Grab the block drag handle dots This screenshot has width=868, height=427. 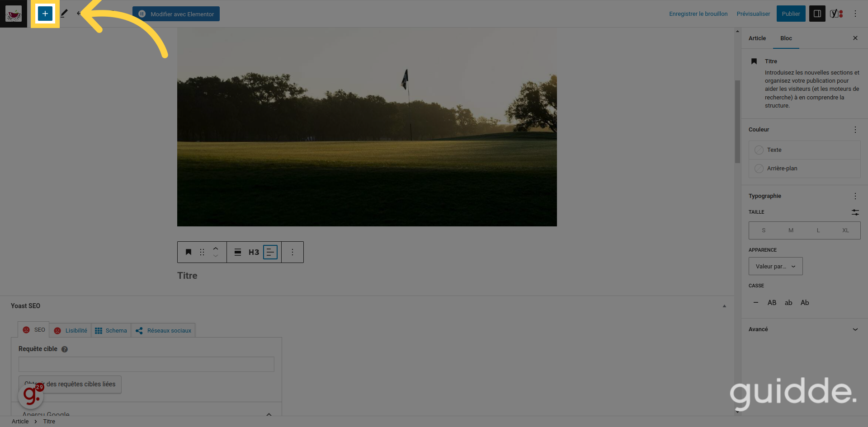(x=202, y=252)
